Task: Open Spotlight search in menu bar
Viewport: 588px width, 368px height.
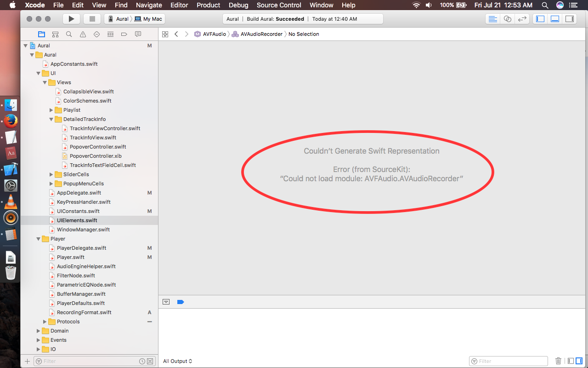Action: click(545, 5)
